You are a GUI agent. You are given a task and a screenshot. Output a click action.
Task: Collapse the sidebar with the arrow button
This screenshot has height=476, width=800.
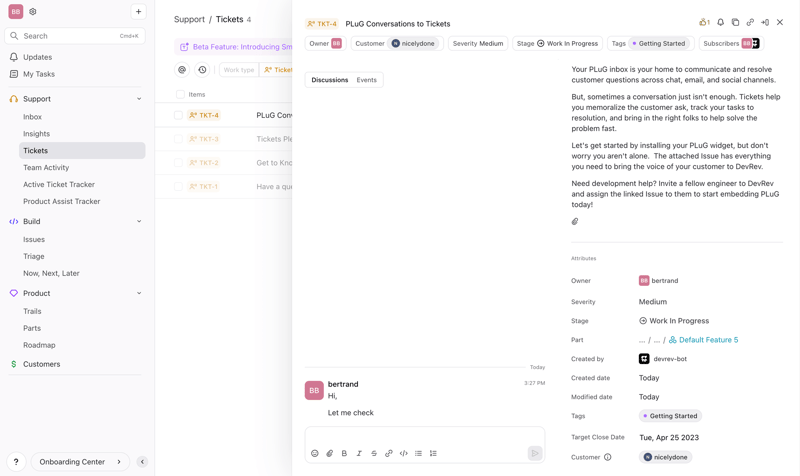click(x=142, y=462)
